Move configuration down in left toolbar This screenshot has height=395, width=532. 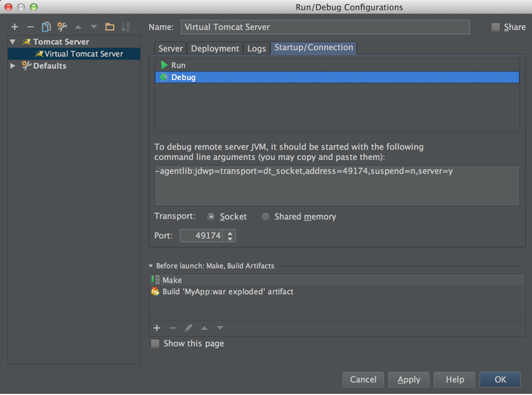pyautogui.click(x=94, y=27)
